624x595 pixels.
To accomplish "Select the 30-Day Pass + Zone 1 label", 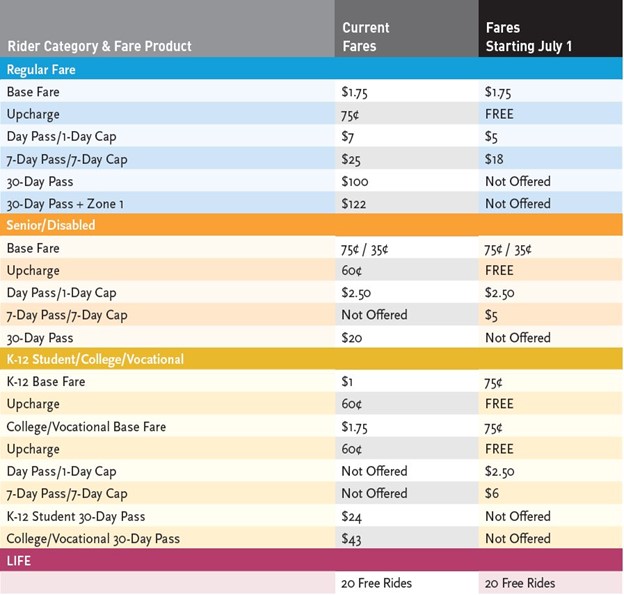I will click(x=65, y=204).
